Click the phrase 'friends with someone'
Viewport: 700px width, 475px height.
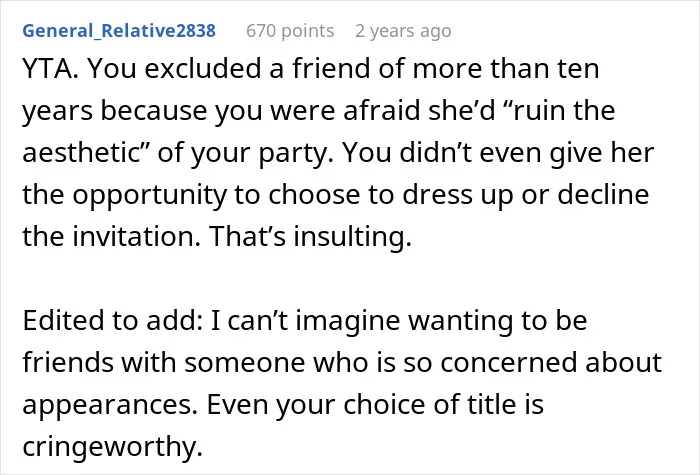pyautogui.click(x=164, y=362)
